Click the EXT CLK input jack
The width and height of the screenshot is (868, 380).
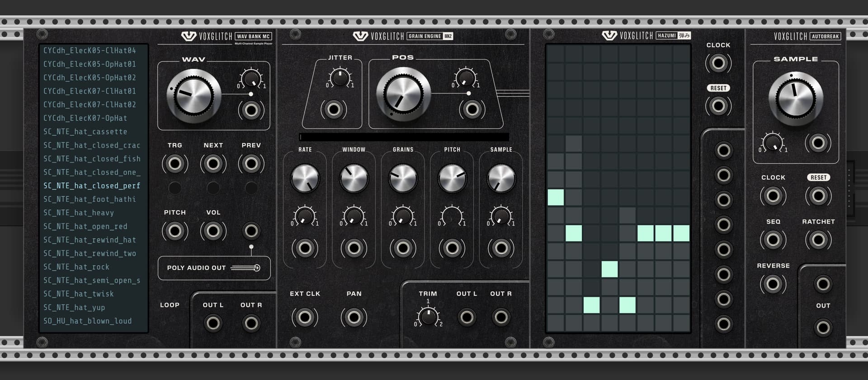(305, 318)
